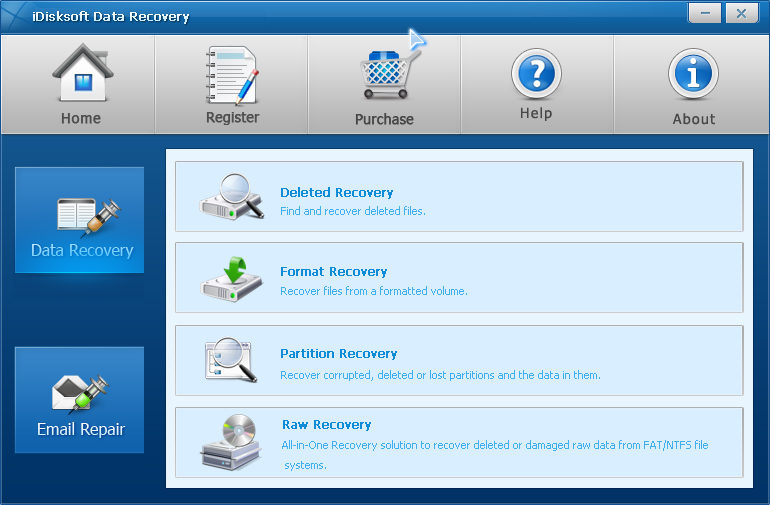Switch to the Data Recovery tab label
This screenshot has height=505, width=770.
pos(82,251)
